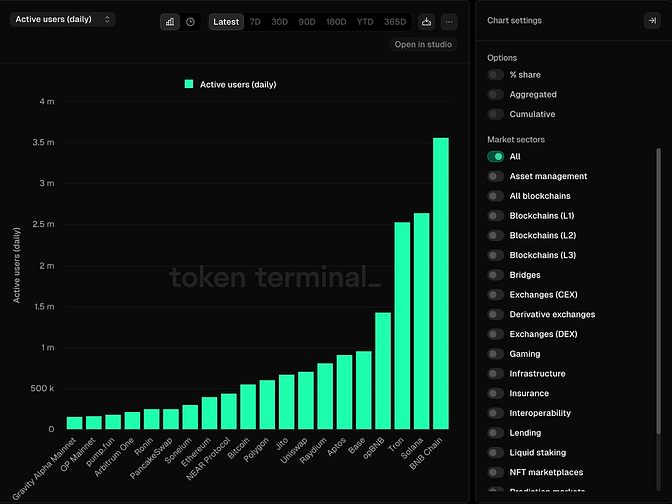Select the YTD time range tab

point(365,22)
